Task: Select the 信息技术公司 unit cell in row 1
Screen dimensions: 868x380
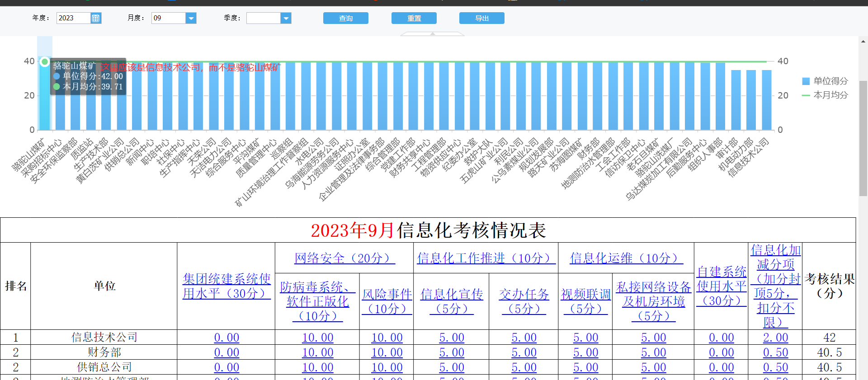Action: (104, 337)
